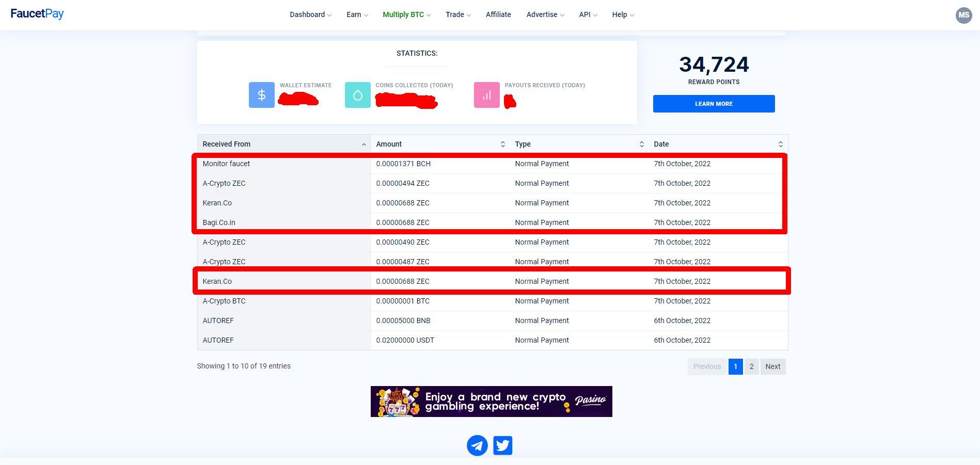Click the STATISTICS heading

coord(417,53)
